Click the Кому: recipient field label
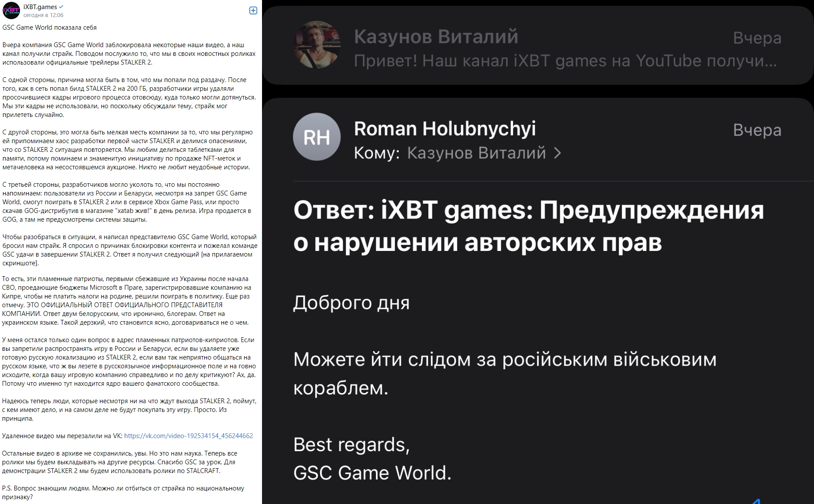 [x=376, y=153]
